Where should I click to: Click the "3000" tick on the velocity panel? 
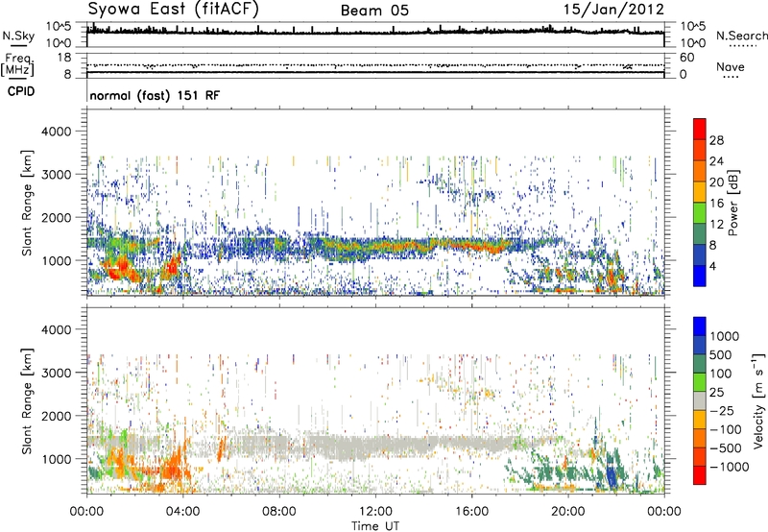(x=56, y=373)
